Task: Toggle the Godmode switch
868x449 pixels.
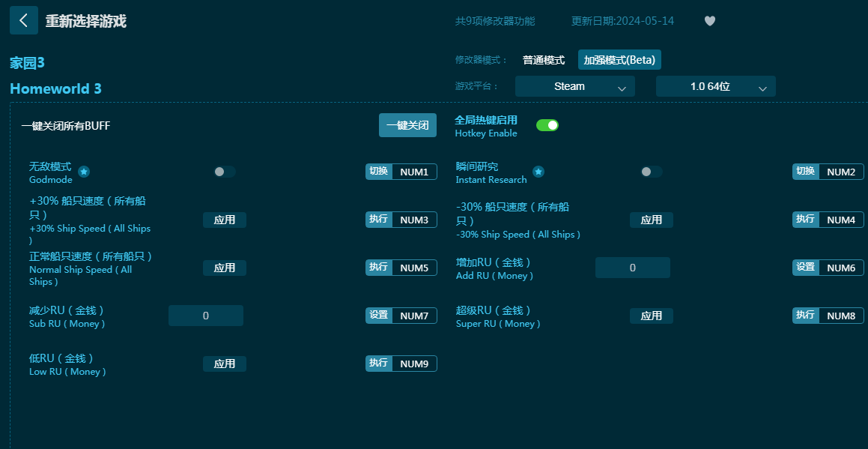Action: point(225,172)
